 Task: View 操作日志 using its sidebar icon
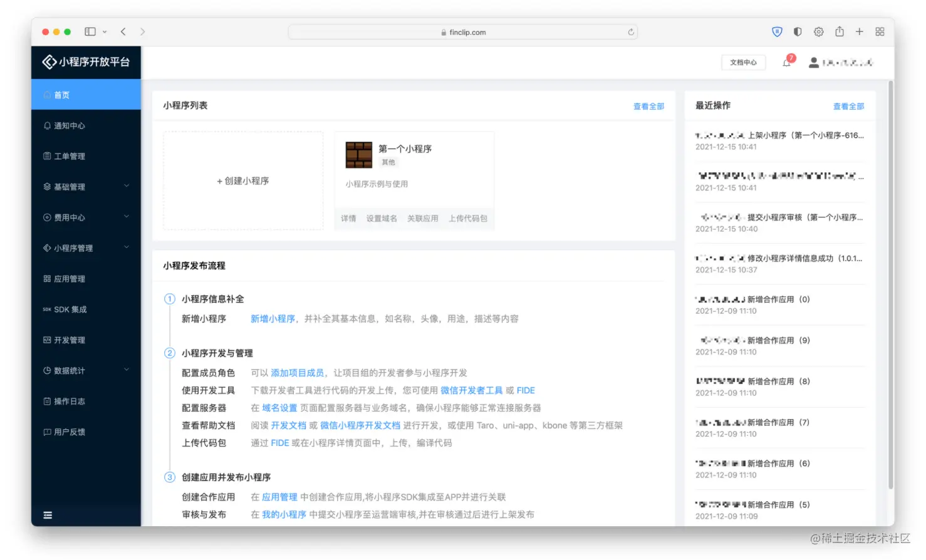[x=47, y=401]
